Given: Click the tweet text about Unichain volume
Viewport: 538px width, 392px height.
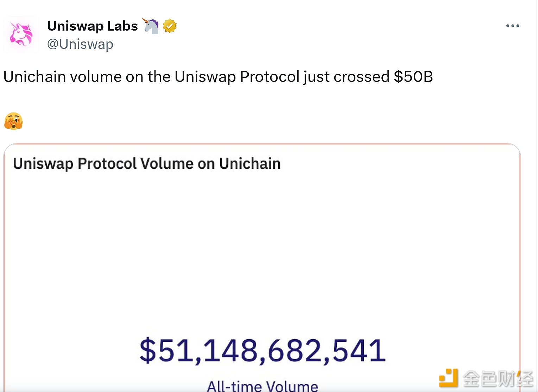Looking at the screenshot, I should tap(218, 77).
